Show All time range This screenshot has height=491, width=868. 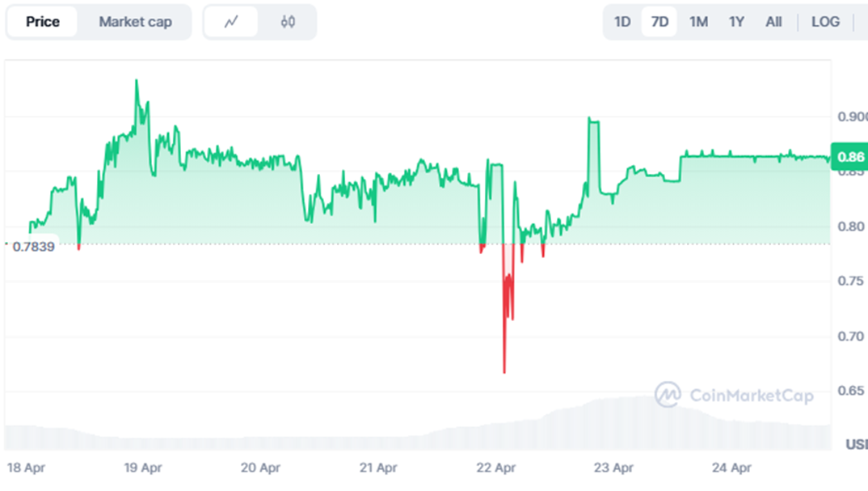point(773,22)
